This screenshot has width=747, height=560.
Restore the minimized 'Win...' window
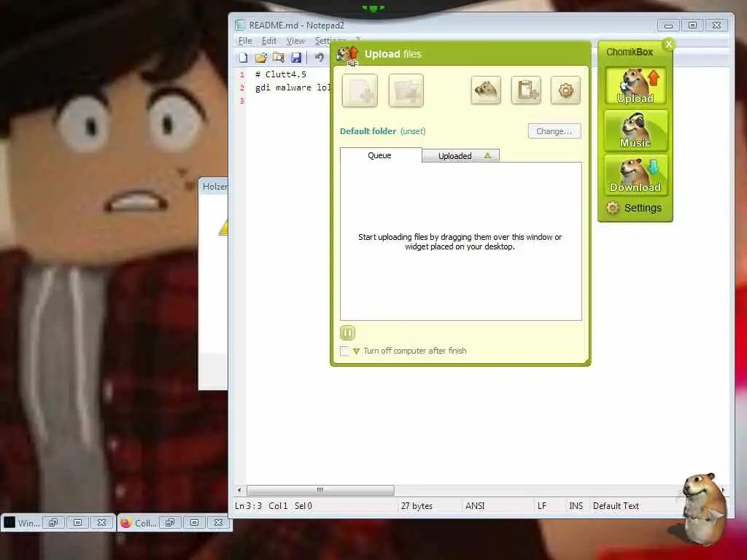[53, 522]
